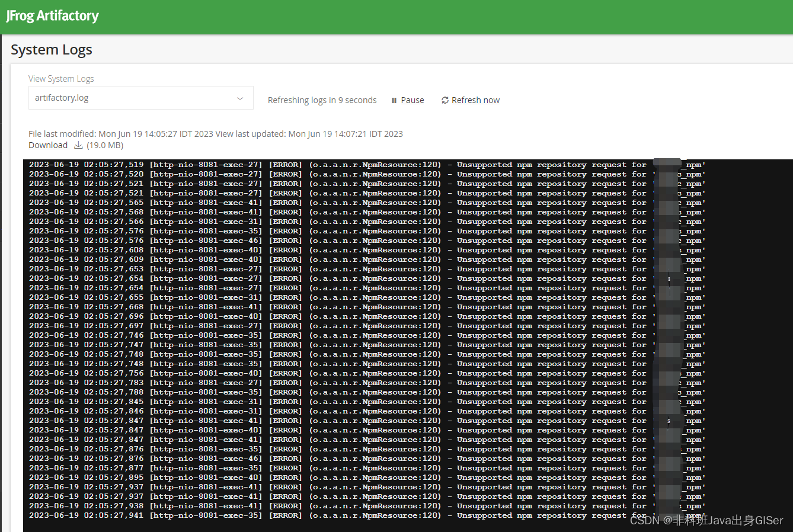The height and width of the screenshot is (532, 793).
Task: Click log line timestamped 02:05:27,941
Action: click(x=367, y=515)
